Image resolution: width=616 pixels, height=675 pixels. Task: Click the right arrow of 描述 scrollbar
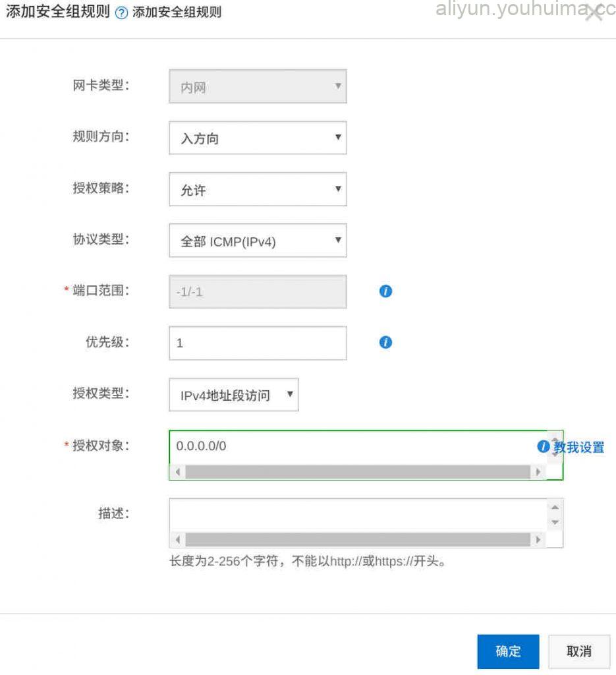coord(538,539)
